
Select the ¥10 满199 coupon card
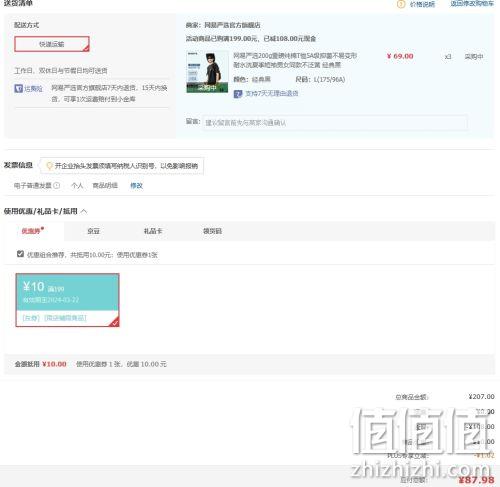(x=67, y=300)
